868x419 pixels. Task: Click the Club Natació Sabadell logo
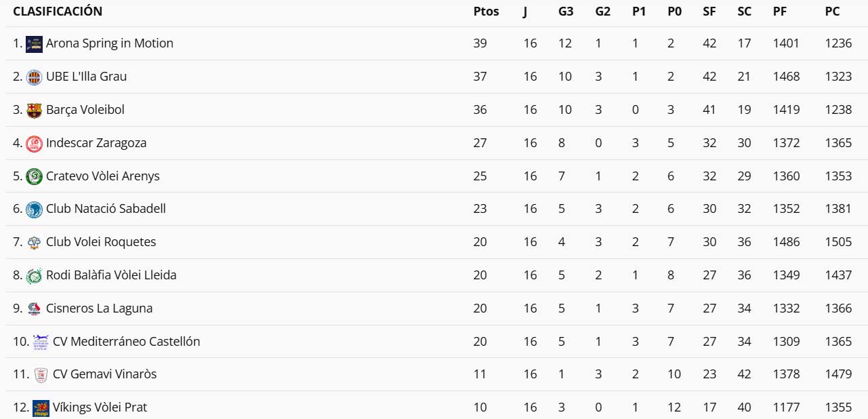pyautogui.click(x=34, y=209)
